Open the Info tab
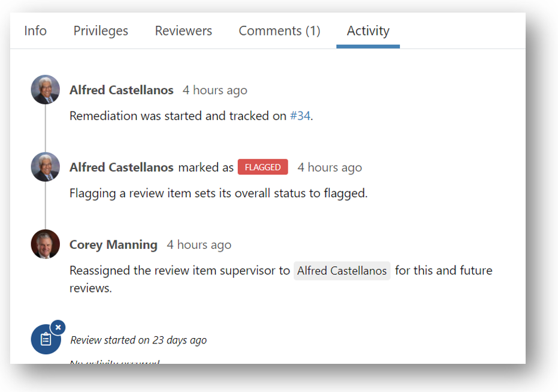Screen dimensions: 558x392 click(35, 31)
